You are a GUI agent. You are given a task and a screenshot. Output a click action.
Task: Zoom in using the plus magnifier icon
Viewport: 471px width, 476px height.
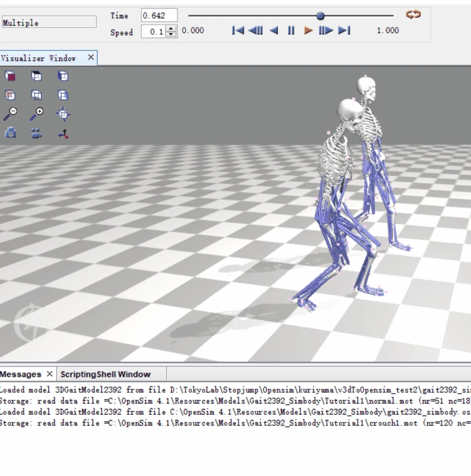tap(37, 114)
